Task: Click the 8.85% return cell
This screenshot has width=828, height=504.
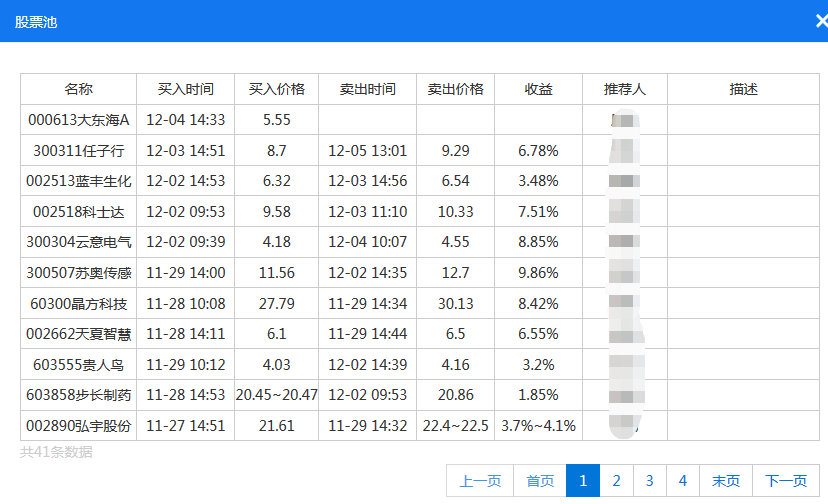Action: tap(538, 241)
